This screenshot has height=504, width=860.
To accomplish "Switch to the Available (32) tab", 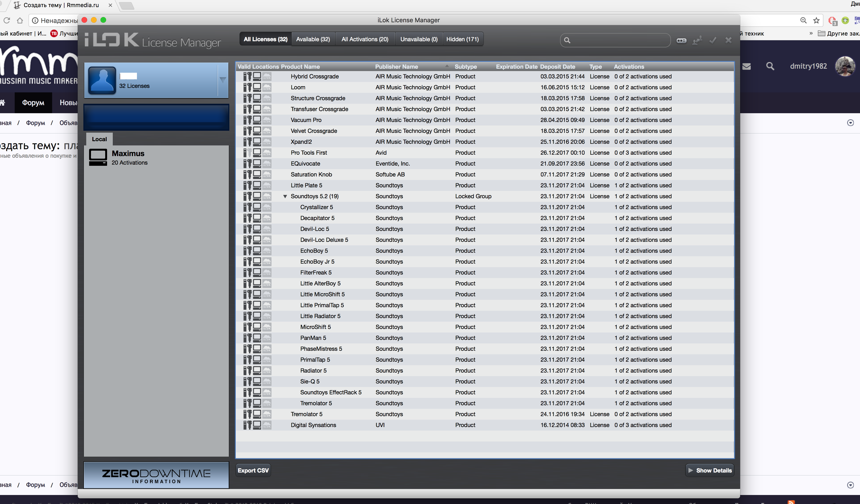I will tap(313, 39).
